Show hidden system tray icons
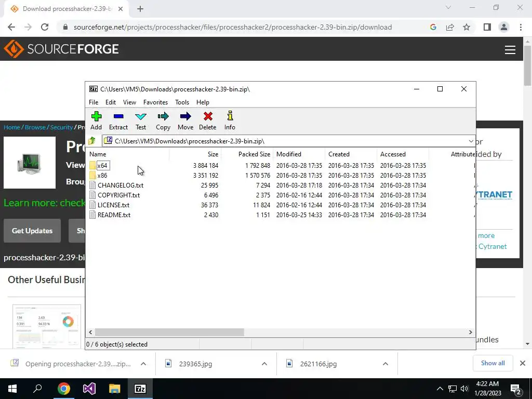Screen dimensions: 532x399 click(440, 389)
